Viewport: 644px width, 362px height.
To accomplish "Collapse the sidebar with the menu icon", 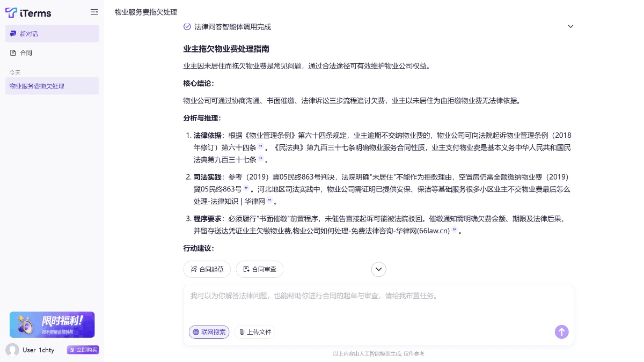I will click(x=94, y=12).
